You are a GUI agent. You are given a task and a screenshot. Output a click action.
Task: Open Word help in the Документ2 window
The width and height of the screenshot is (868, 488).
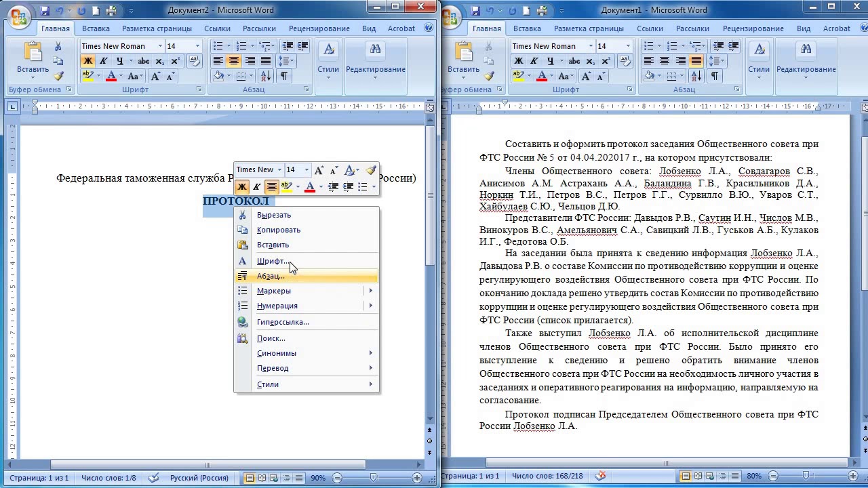pos(429,28)
